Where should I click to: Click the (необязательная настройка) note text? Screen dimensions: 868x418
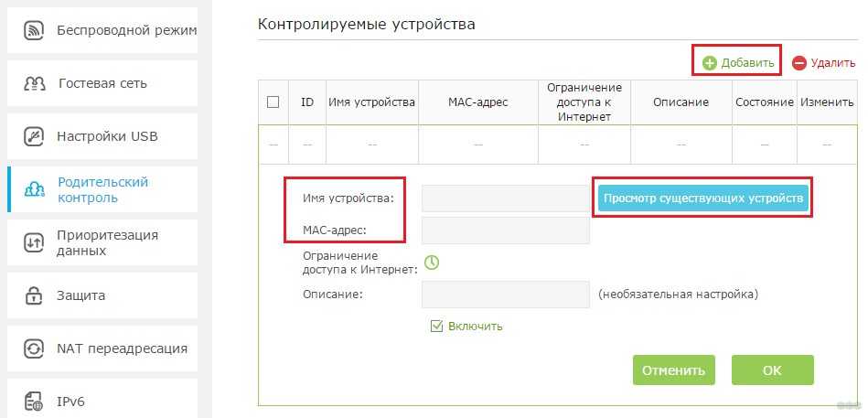(x=678, y=295)
